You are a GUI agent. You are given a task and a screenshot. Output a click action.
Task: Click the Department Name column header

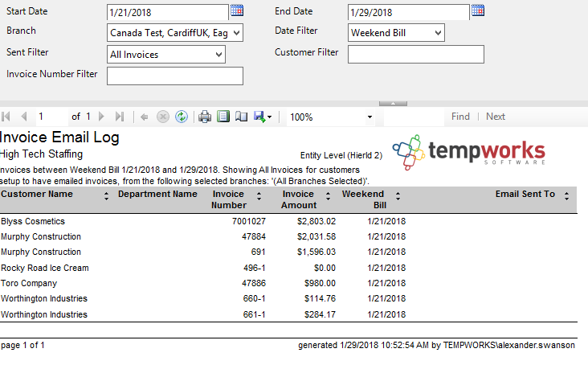coord(157,194)
